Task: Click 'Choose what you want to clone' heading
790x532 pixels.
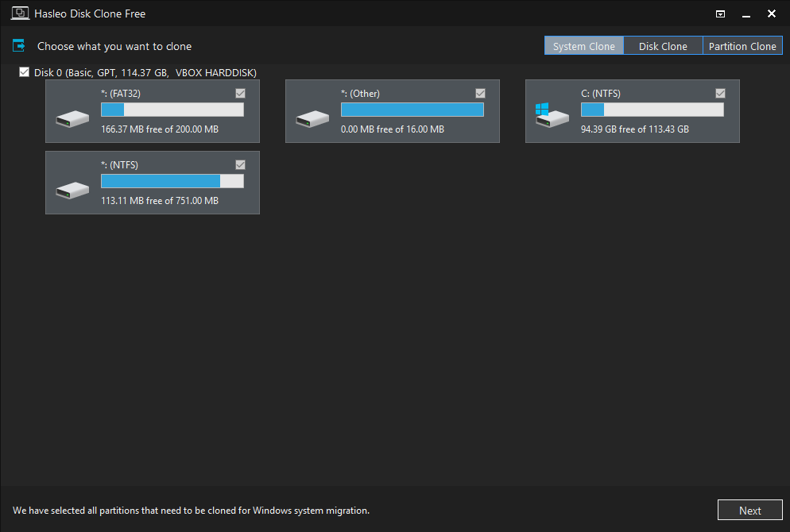Action: [114, 46]
